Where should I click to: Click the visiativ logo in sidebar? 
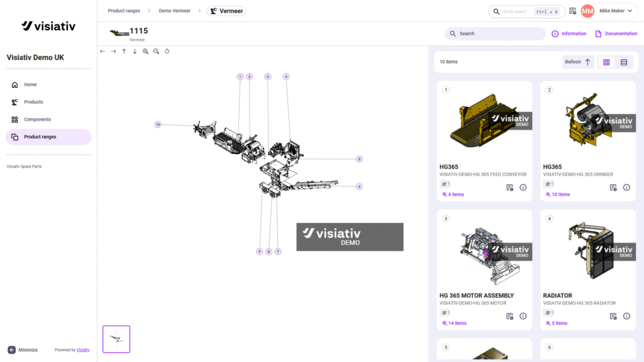pyautogui.click(x=48, y=26)
